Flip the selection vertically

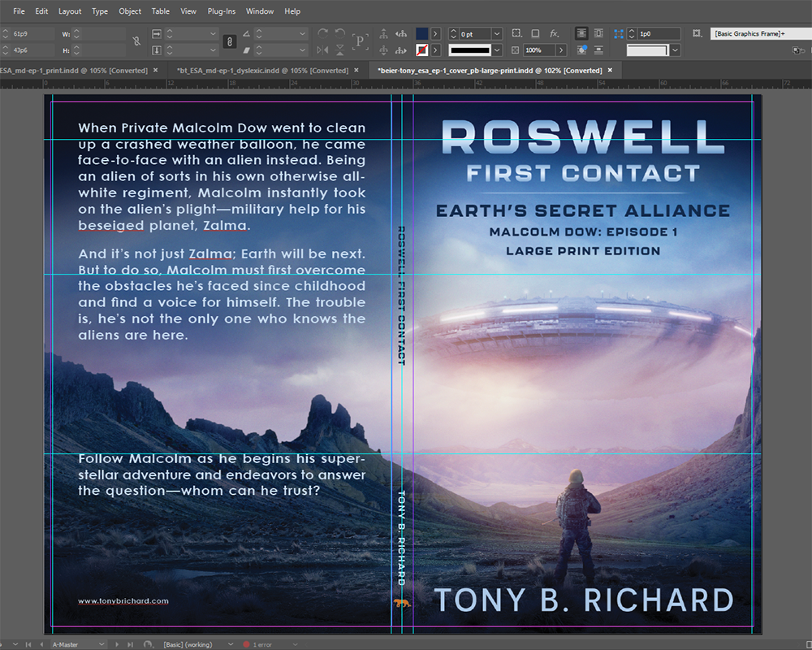coord(339,50)
